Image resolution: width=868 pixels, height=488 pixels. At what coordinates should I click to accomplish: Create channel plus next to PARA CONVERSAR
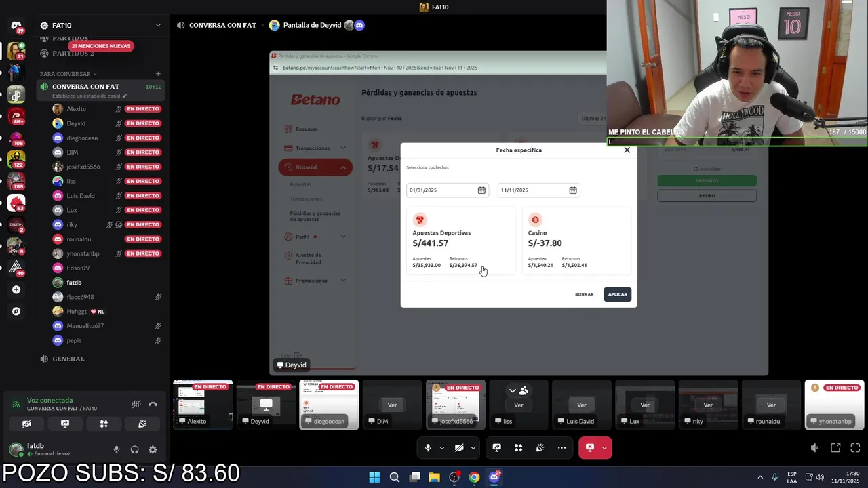(x=158, y=73)
